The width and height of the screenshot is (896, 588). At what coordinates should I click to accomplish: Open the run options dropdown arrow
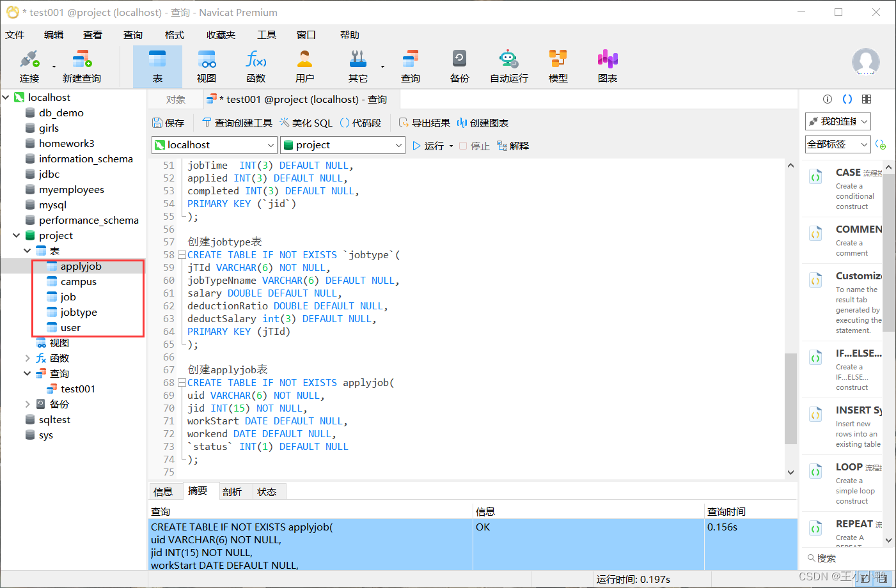coord(451,146)
